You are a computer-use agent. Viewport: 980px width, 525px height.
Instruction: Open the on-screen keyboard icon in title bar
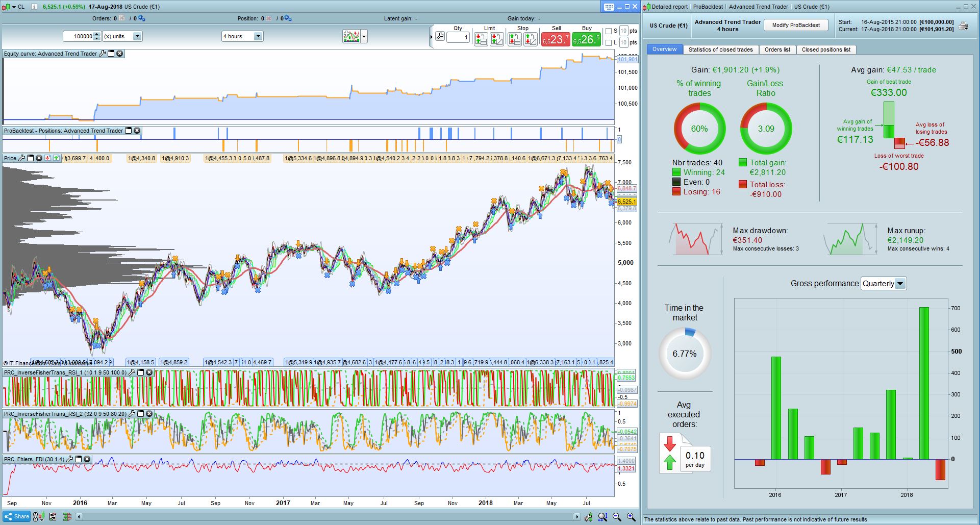[x=609, y=7]
